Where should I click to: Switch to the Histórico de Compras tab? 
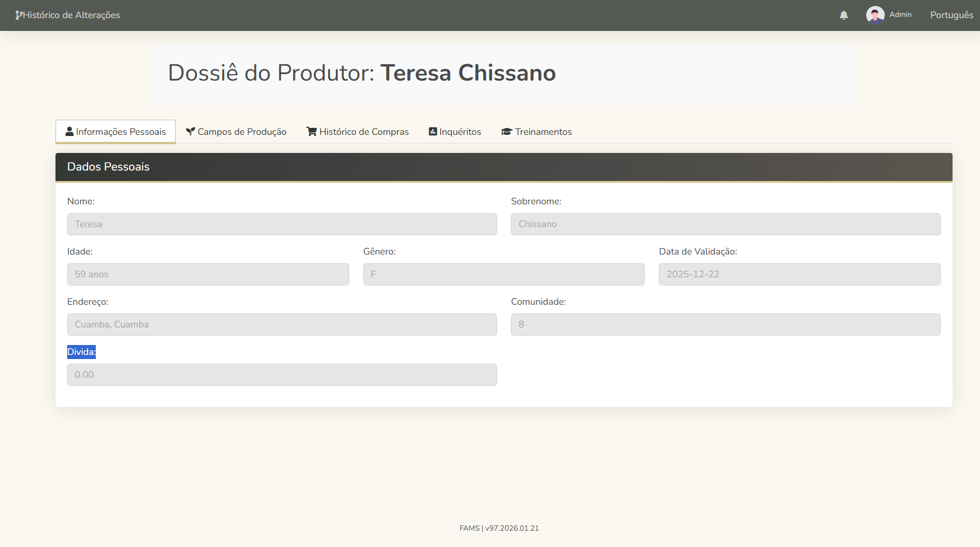[364, 132]
